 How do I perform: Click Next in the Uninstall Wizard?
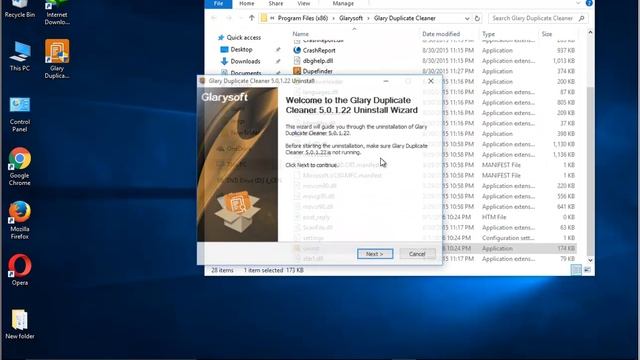click(x=375, y=254)
